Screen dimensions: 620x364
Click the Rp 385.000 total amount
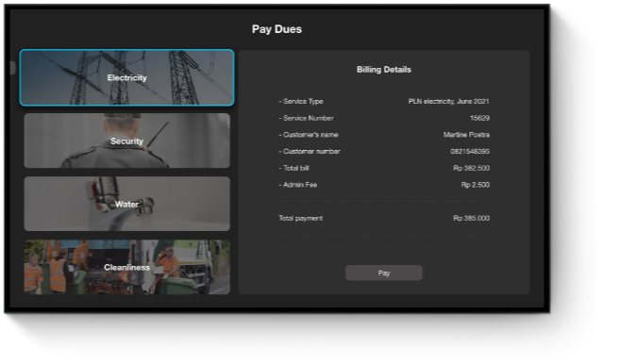471,218
